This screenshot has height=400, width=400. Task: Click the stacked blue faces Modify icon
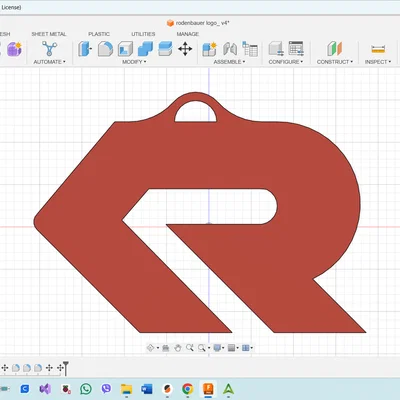(165, 49)
